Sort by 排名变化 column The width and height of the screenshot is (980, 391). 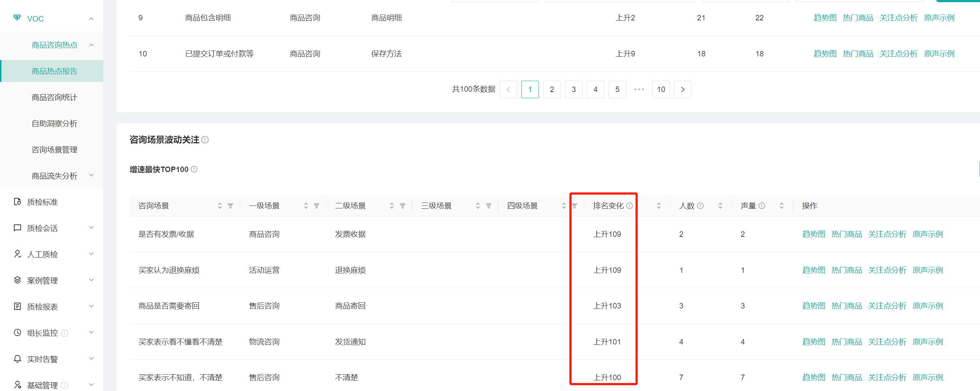[x=659, y=206]
